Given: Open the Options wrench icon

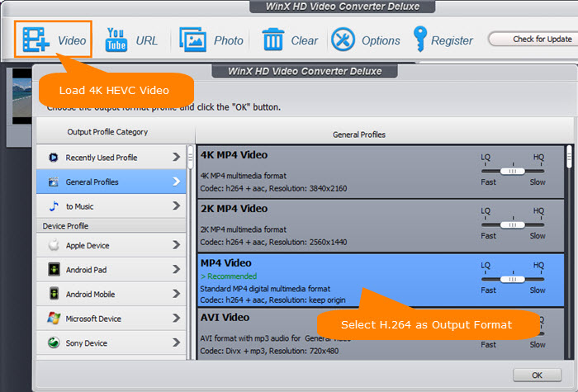Looking at the screenshot, I should click(343, 40).
